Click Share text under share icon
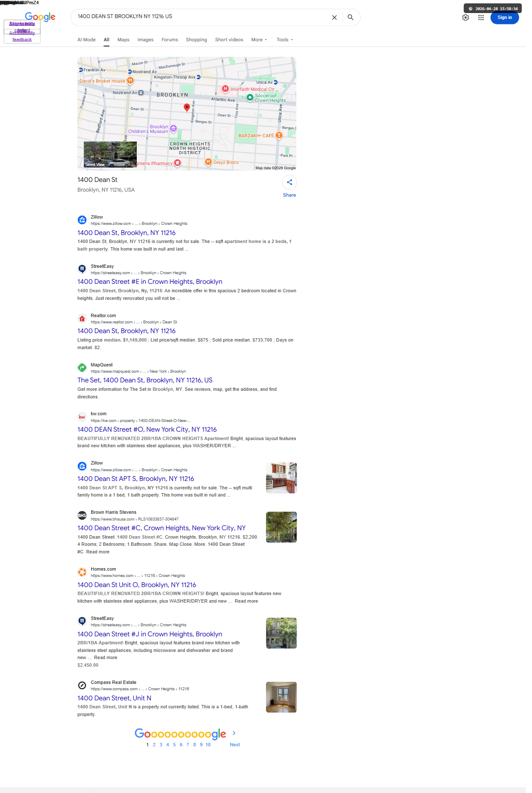The image size is (532, 793). click(290, 195)
